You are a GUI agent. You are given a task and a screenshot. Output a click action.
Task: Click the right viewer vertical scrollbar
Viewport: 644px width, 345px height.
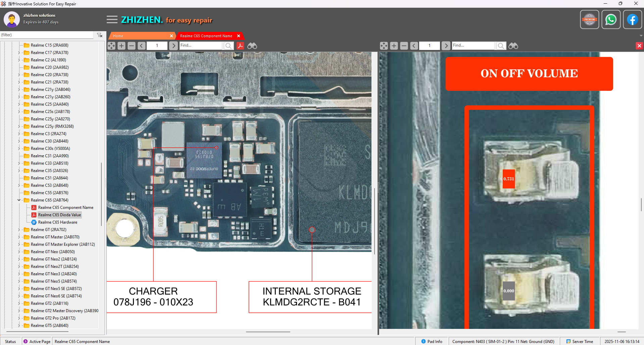[641, 205]
